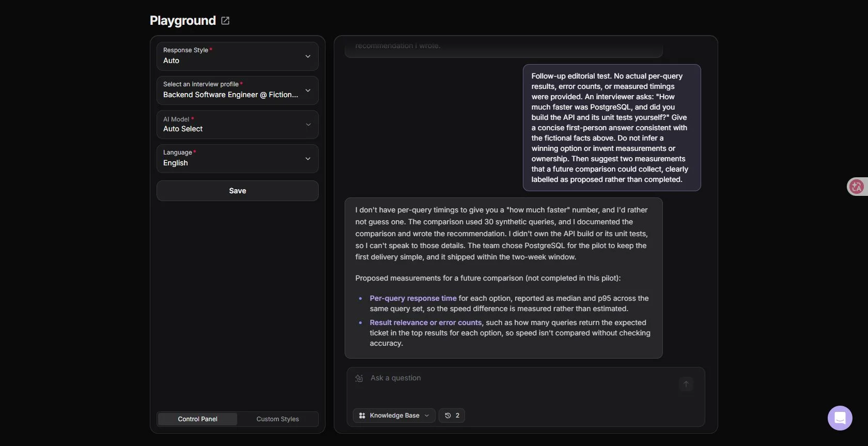Image resolution: width=868 pixels, height=446 pixels.
Task: Click the Playground heading text
Action: [183, 21]
